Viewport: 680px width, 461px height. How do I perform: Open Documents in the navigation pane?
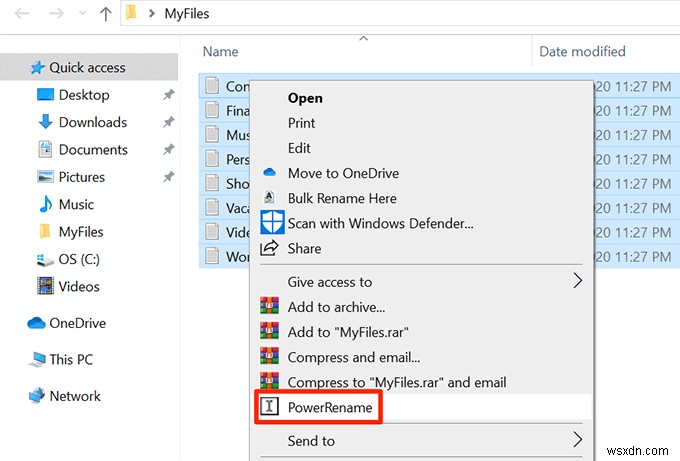pos(93,150)
